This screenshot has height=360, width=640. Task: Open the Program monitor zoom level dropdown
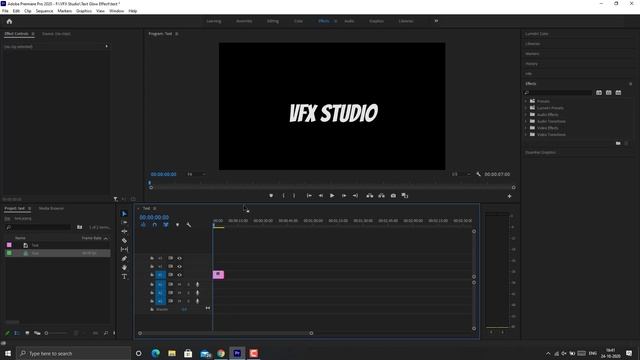(x=196, y=174)
